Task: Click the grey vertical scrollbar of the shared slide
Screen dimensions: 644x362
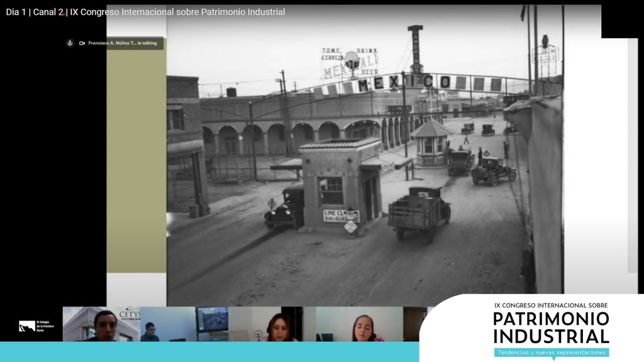Action: [x=633, y=156]
